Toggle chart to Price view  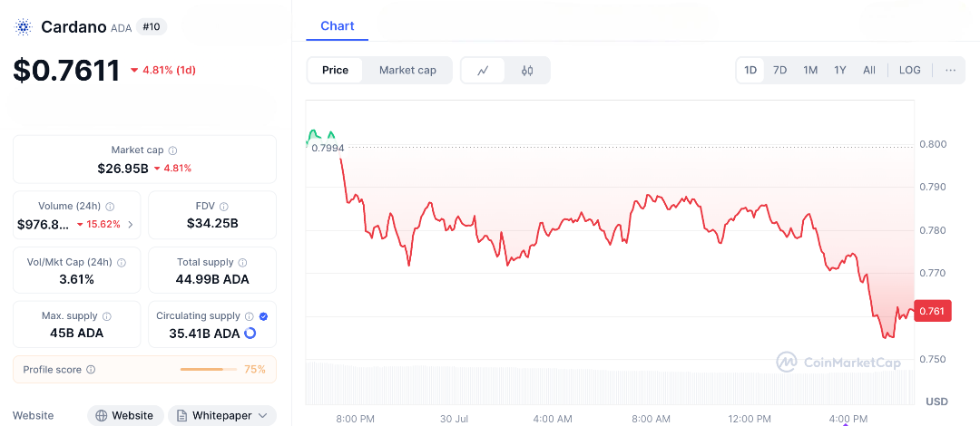point(335,71)
